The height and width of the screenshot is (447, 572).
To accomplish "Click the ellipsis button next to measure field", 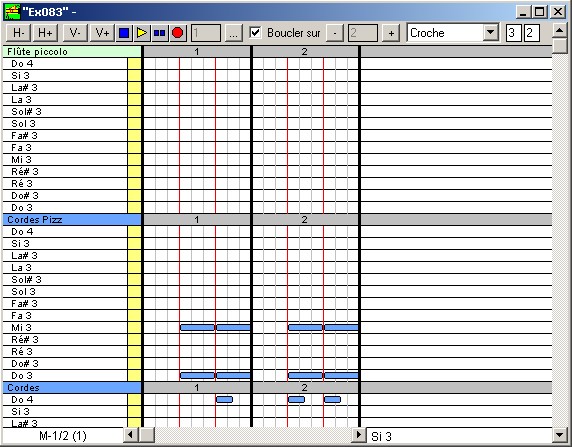I will click(x=233, y=33).
